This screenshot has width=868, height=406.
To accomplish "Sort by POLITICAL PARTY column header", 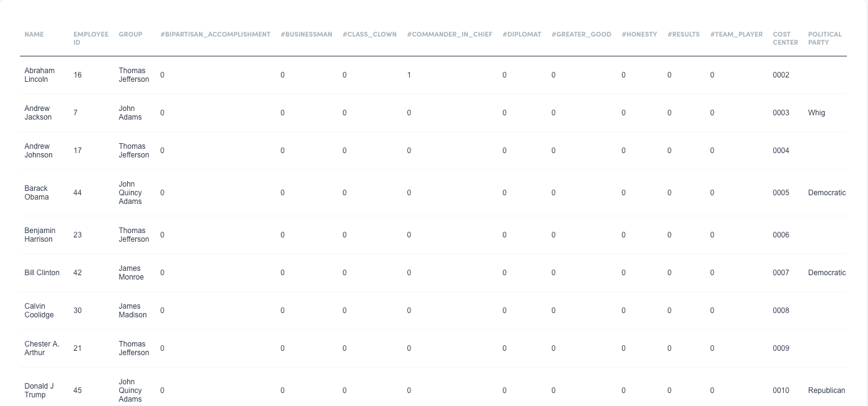I will [x=825, y=38].
